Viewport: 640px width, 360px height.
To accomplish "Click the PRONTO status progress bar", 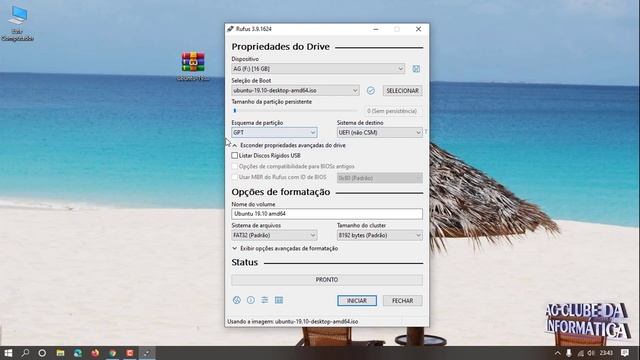I will [x=327, y=280].
